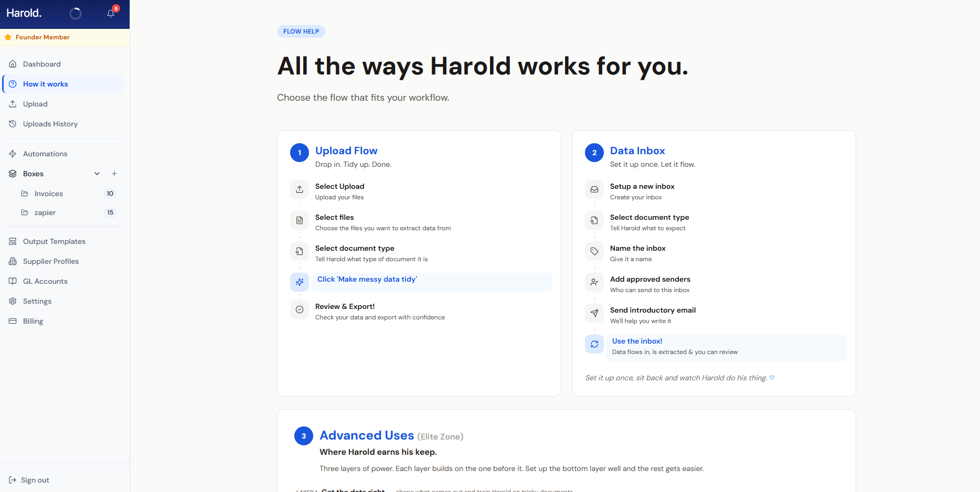Click the Advanced Uses heading
The image size is (980, 492).
click(x=367, y=435)
